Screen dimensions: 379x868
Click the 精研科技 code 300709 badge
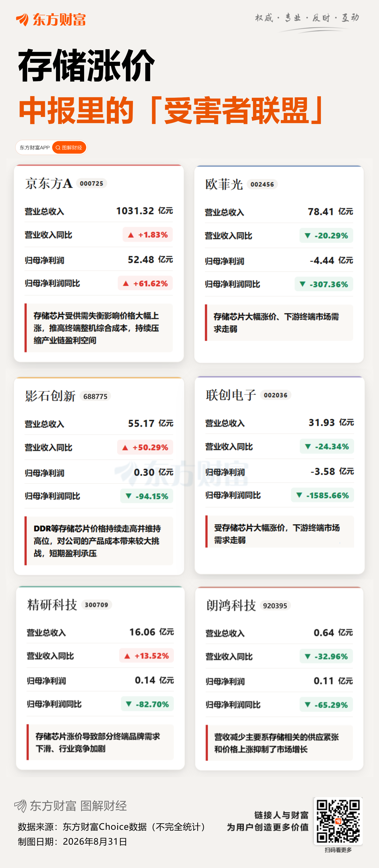pyautogui.click(x=96, y=605)
